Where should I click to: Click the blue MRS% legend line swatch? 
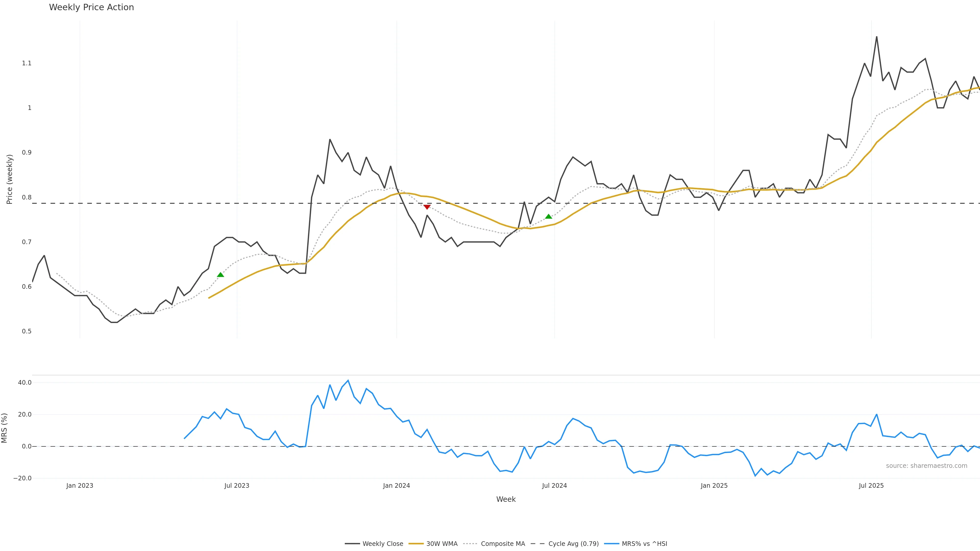[x=611, y=544]
